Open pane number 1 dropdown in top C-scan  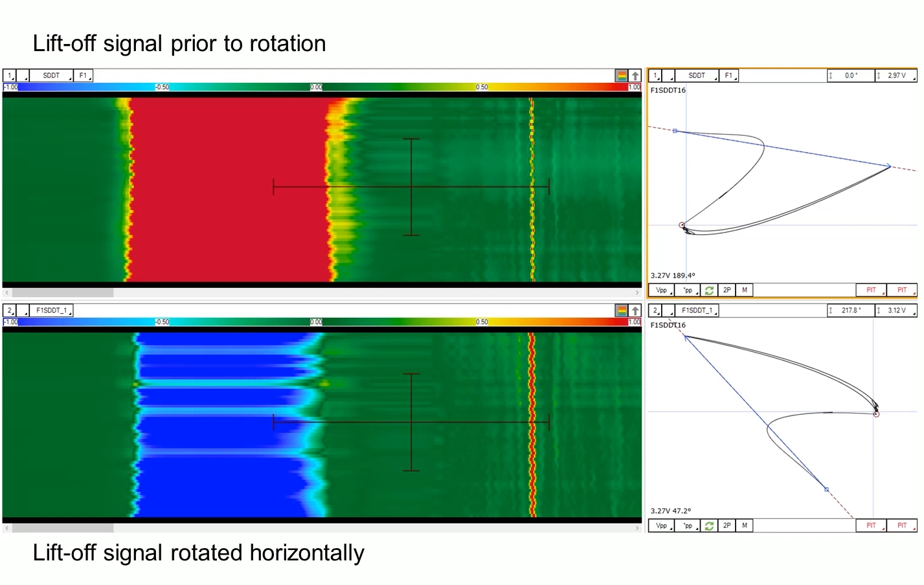(x=10, y=76)
